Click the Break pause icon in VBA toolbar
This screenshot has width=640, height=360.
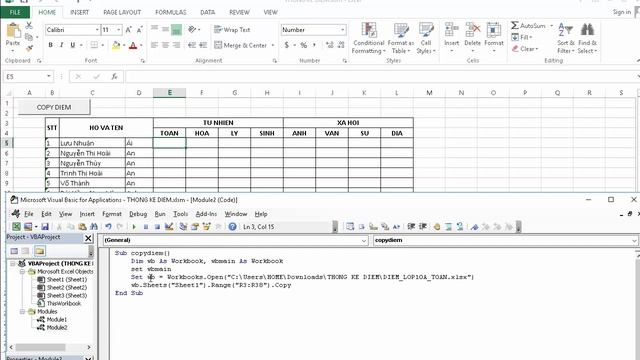pyautogui.click(x=146, y=227)
